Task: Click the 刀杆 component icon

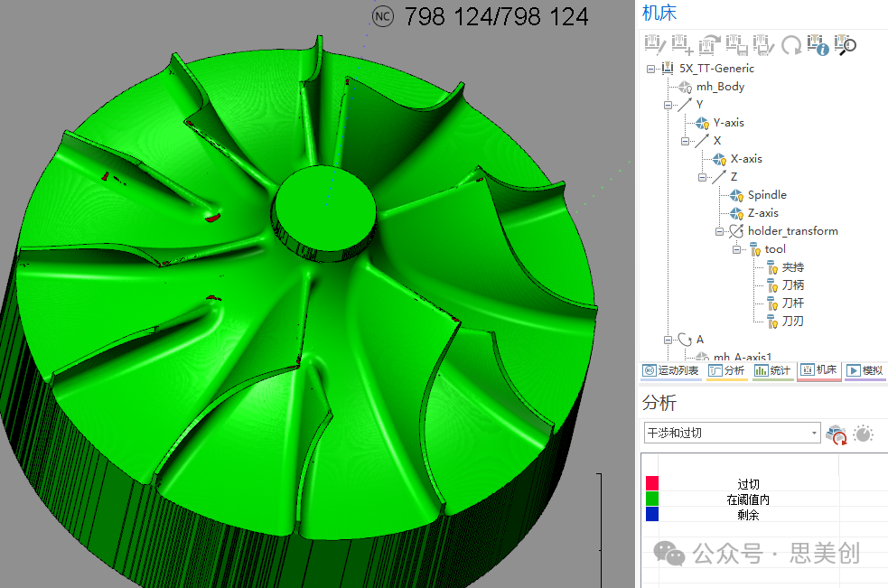Action: click(772, 303)
